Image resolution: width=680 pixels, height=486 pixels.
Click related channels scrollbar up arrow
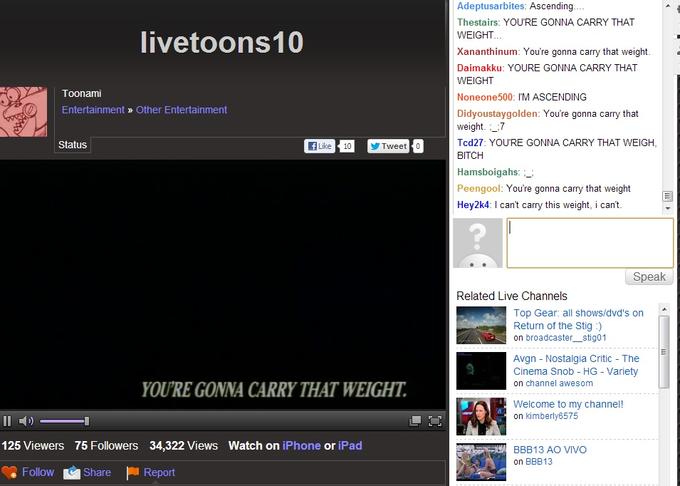pos(664,309)
